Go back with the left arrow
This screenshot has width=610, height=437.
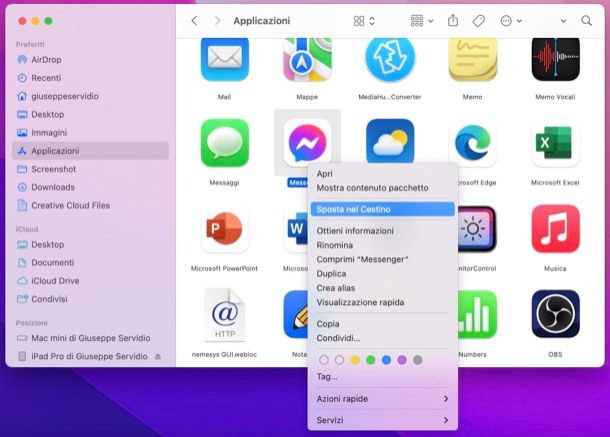[x=195, y=21]
